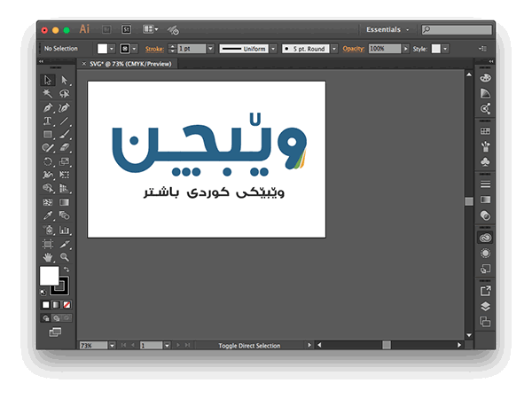Open the Color panel palette icon
The image size is (532, 399).
(485, 78)
